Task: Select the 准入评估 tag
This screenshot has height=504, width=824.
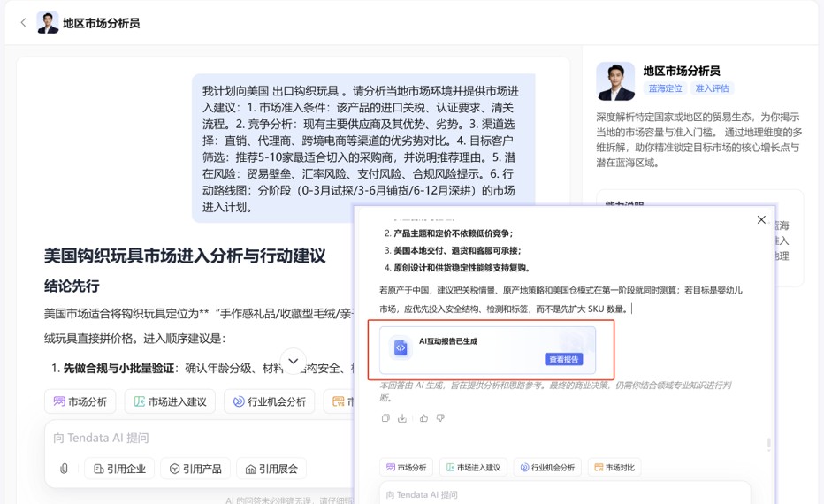Action: pyautogui.click(x=712, y=88)
